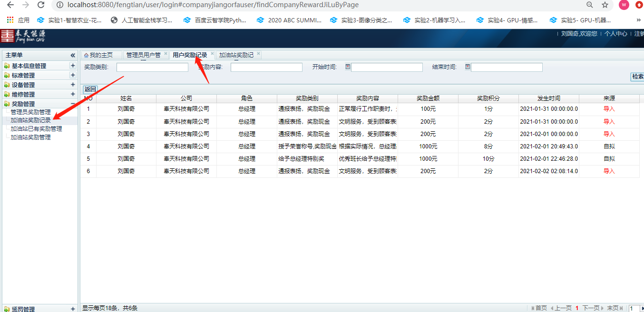Expand the 基本信息管理 menu section
This screenshot has width=644, height=312.
click(73, 66)
